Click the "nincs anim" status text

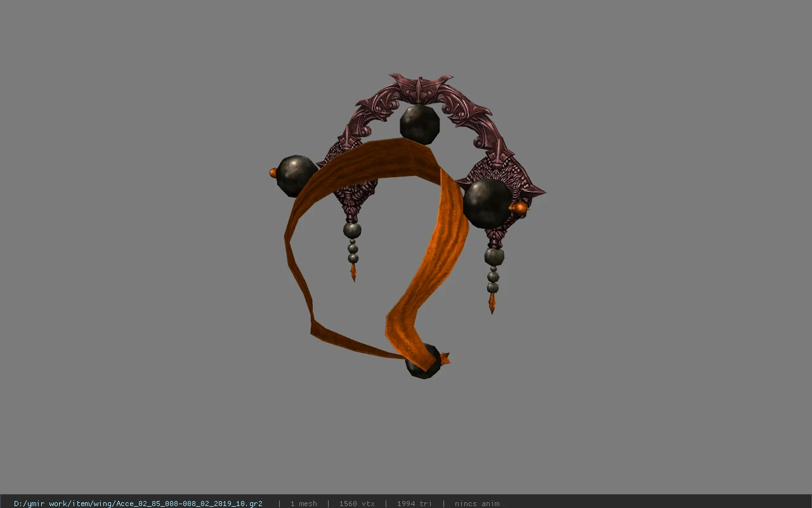[477, 504]
